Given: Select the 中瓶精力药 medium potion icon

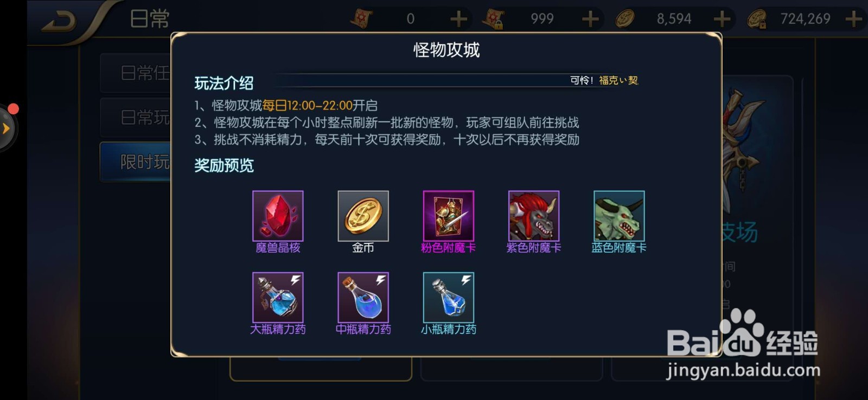Looking at the screenshot, I should [363, 298].
